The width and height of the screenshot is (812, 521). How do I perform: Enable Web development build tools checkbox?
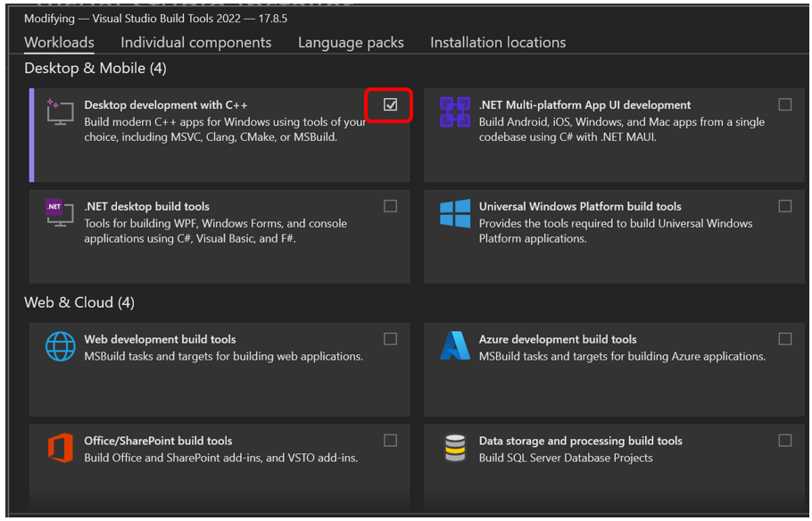(x=390, y=339)
